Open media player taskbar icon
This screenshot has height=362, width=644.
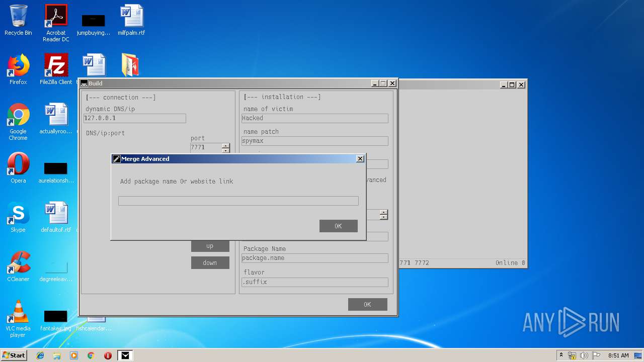(x=74, y=355)
